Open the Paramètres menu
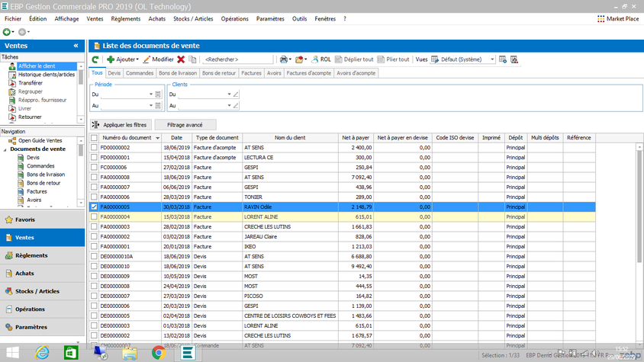644x362 pixels. point(270,19)
